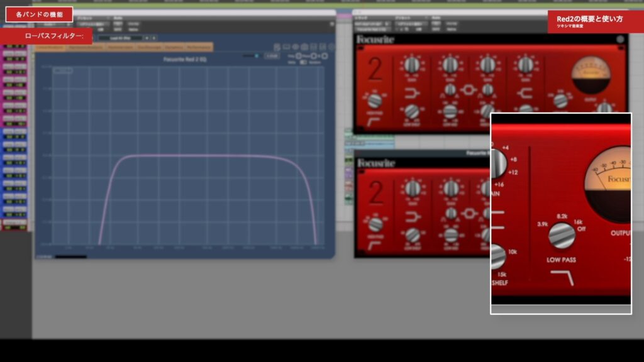Click the low shelf icon in upper Red 2 window
Screen dimensions: 644x362
pyautogui.click(x=411, y=94)
